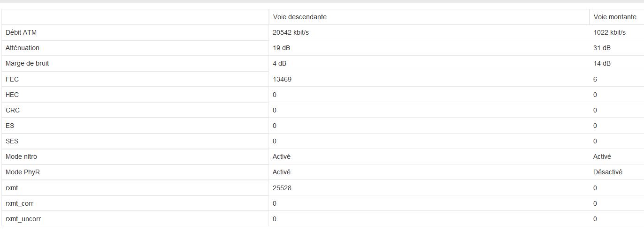This screenshot has height=231, width=644.
Task: Select the Voie descendante column header
Action: point(299,17)
